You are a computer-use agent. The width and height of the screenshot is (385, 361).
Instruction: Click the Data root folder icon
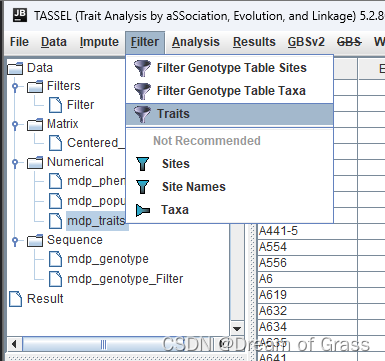click(15, 68)
